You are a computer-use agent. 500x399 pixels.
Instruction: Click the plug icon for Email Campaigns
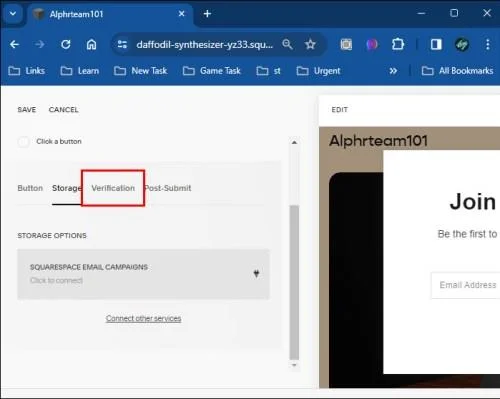256,274
